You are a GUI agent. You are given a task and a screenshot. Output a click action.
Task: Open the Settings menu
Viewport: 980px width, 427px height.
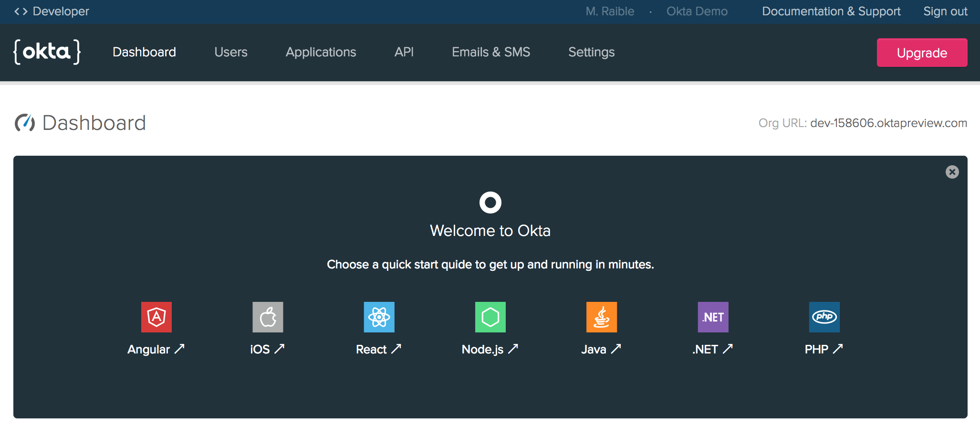592,52
